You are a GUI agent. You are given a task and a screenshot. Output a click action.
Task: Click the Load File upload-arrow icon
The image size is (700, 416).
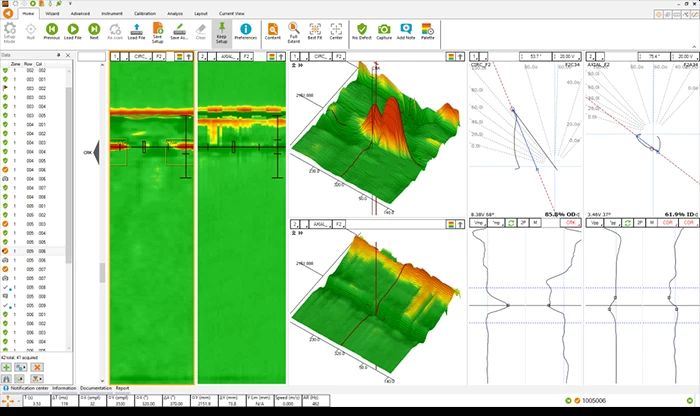point(137,29)
